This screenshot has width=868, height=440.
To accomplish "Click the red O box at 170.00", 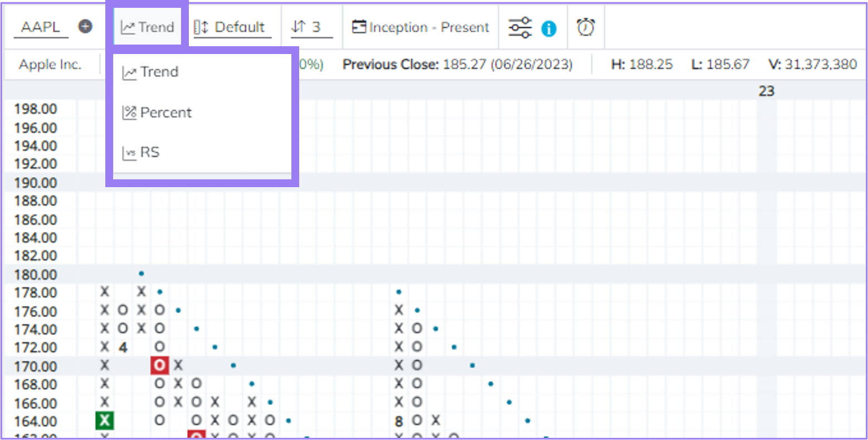I will 159,365.
